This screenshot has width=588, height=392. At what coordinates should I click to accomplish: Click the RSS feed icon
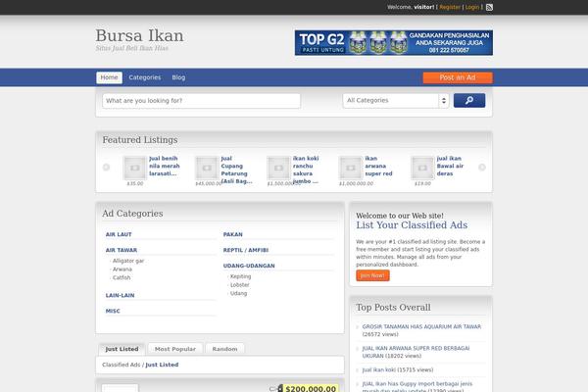point(489,7)
